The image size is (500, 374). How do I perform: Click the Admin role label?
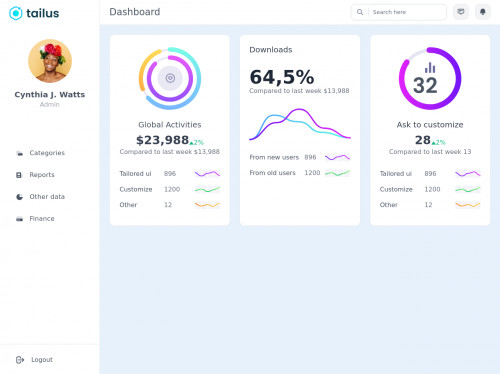[50, 105]
